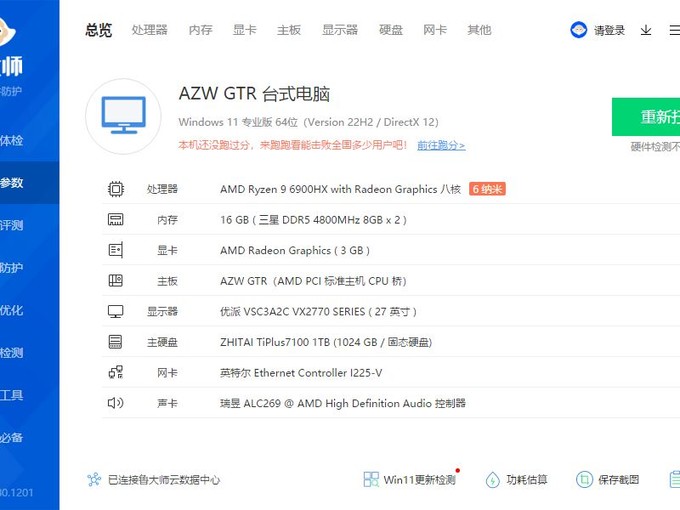Open the 其他 tab
Viewport: 680px width, 510px height.
tap(479, 30)
